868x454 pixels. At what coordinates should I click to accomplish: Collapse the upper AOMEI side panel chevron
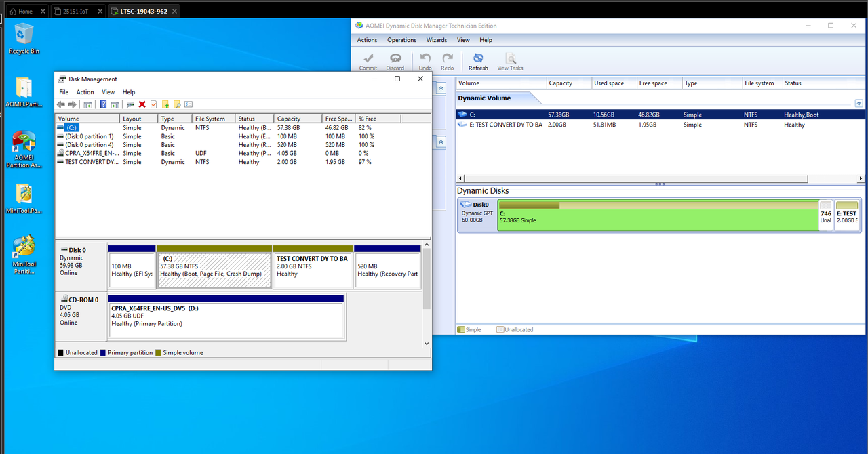(x=441, y=88)
